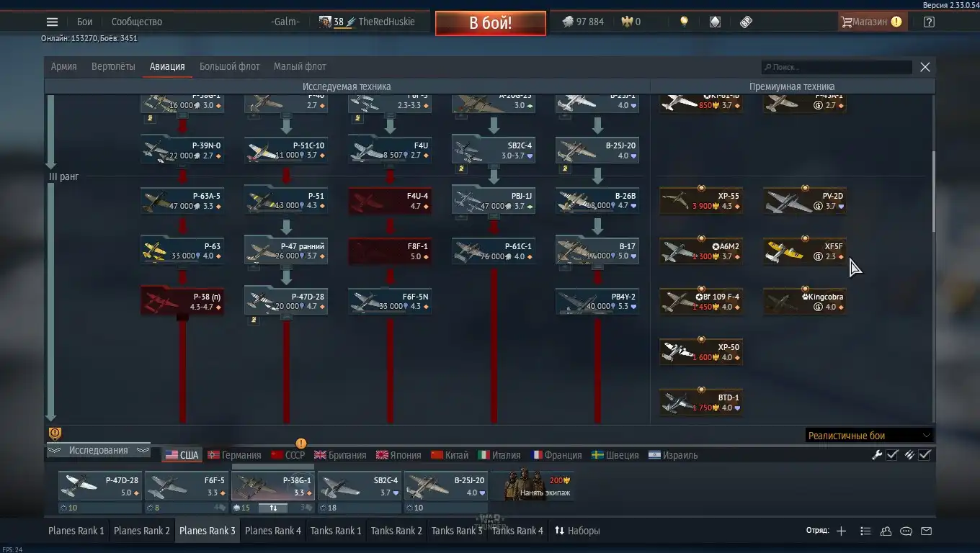Screen dimensions: 980x553
Task: Select the F6F-5N plane
Action: coord(390,302)
